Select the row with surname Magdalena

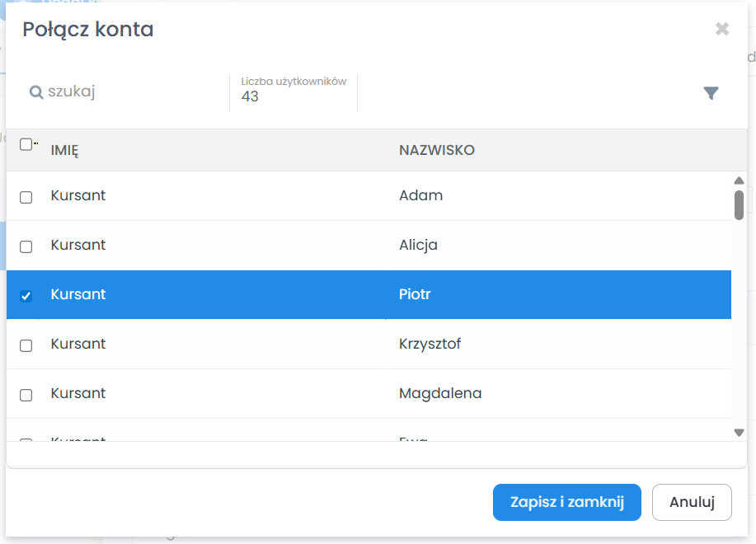369,394
